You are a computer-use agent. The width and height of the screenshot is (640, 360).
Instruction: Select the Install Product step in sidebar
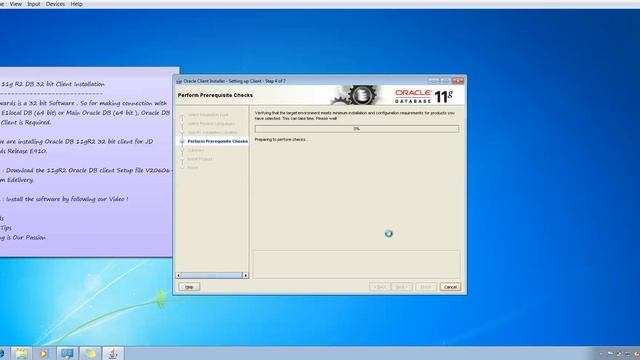pyautogui.click(x=200, y=159)
